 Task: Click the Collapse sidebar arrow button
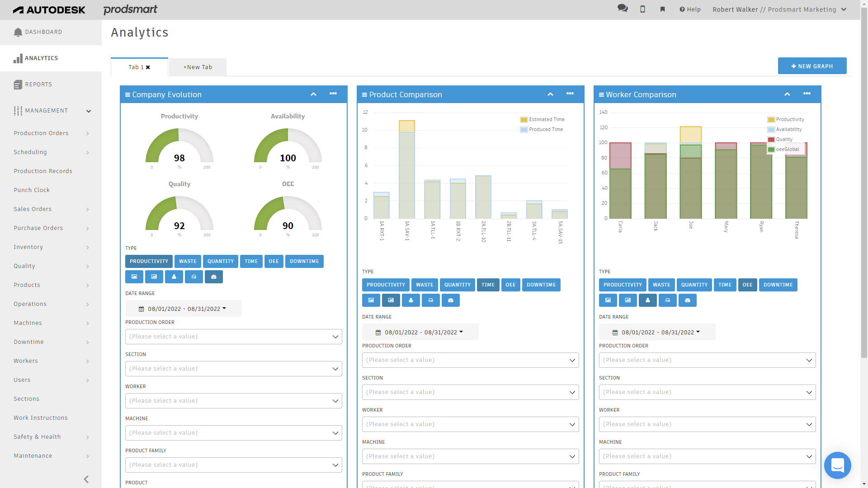[x=86, y=479]
